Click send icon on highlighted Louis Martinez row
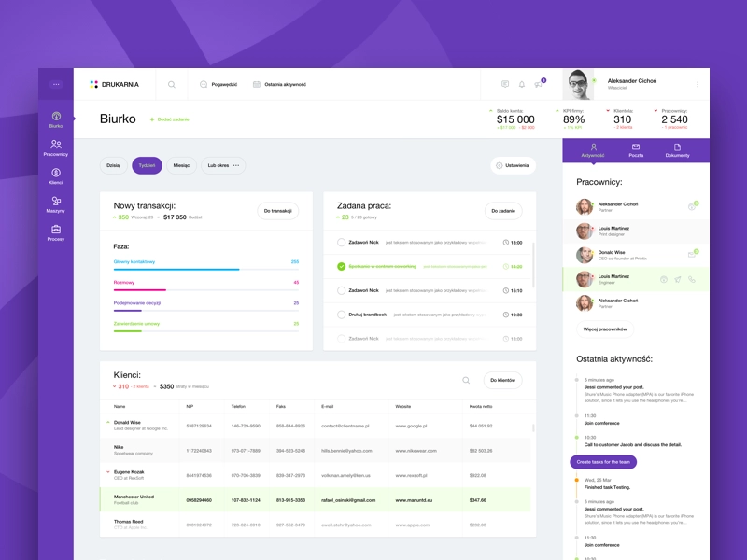 (x=678, y=279)
